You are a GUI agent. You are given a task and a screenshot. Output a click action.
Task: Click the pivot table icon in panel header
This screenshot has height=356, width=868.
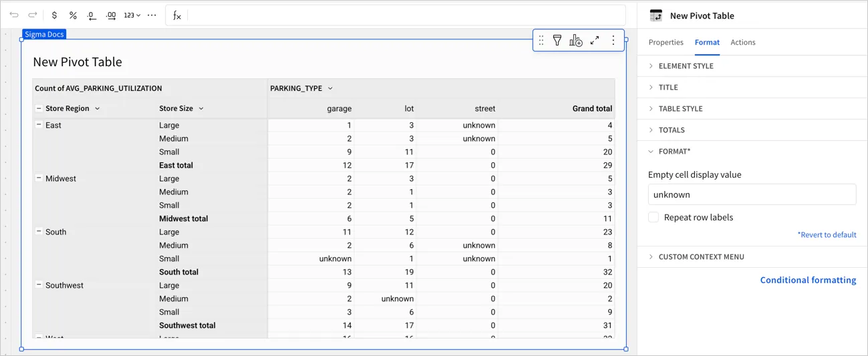pyautogui.click(x=656, y=15)
